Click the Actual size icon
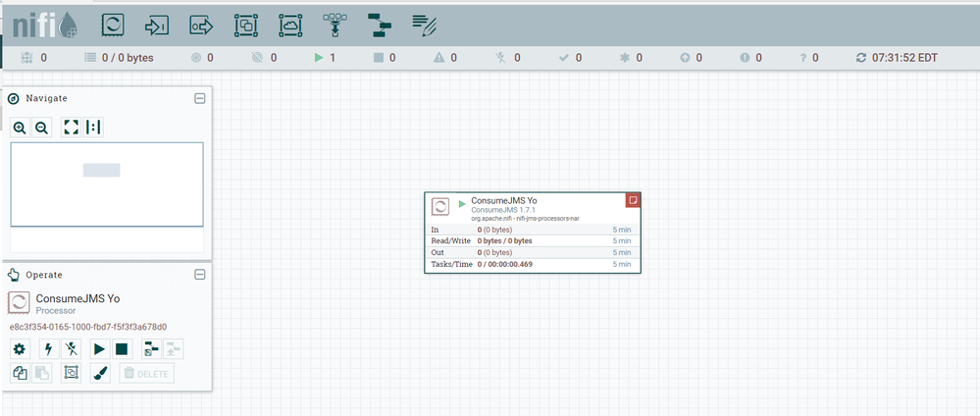Screen dimensions: 980x416 click(93, 128)
